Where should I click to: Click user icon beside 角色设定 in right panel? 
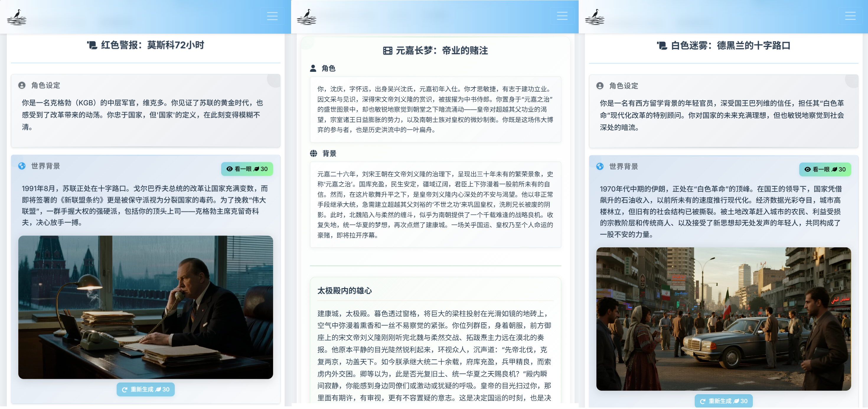tap(600, 86)
